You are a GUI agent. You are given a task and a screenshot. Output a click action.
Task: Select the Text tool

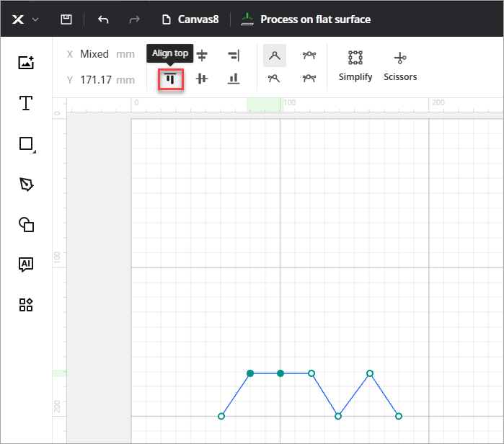tap(26, 103)
